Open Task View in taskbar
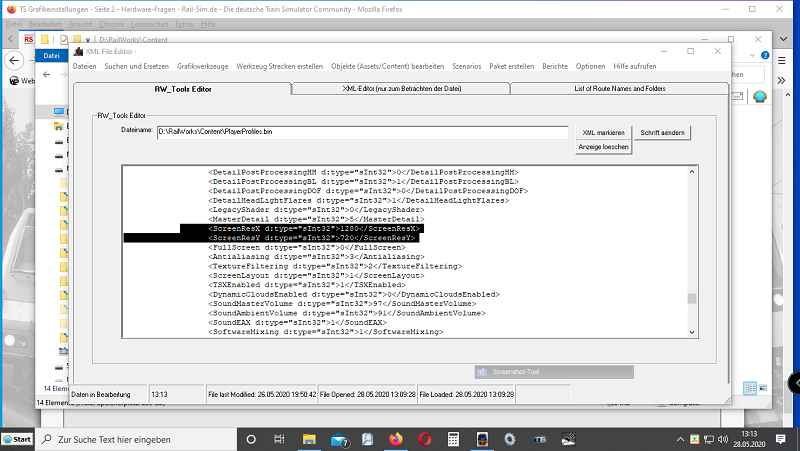Screen dimensions: 800x451 coord(279,439)
